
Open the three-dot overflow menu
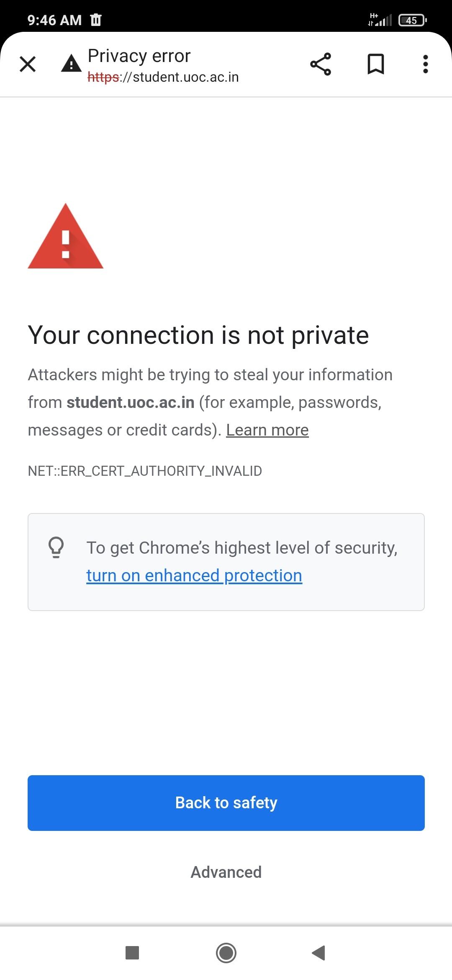click(425, 64)
